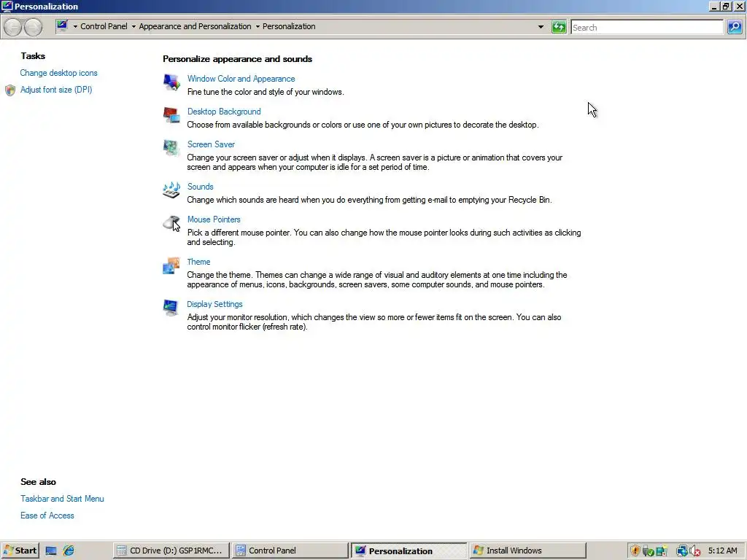Open the Desktop Background link

224,112
